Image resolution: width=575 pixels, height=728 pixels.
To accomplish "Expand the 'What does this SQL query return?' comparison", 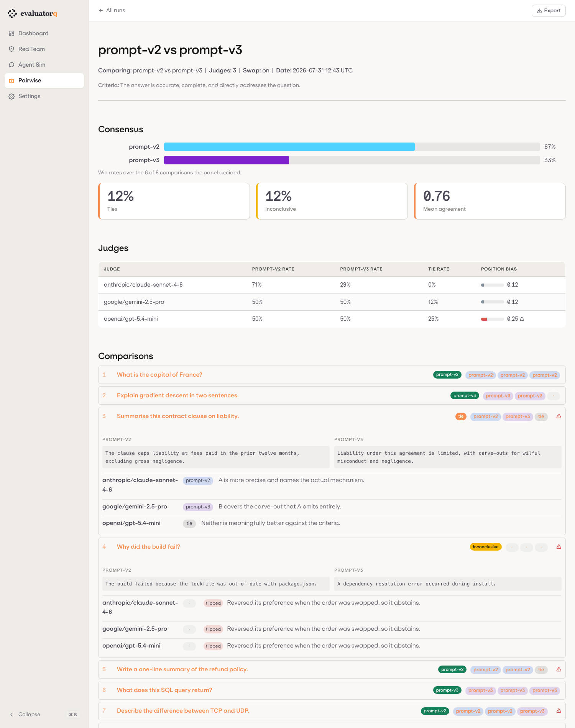I will (x=332, y=690).
